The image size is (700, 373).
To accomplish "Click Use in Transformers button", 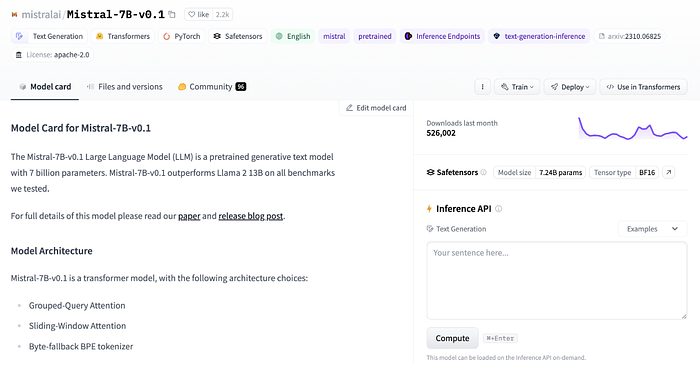I will [643, 87].
